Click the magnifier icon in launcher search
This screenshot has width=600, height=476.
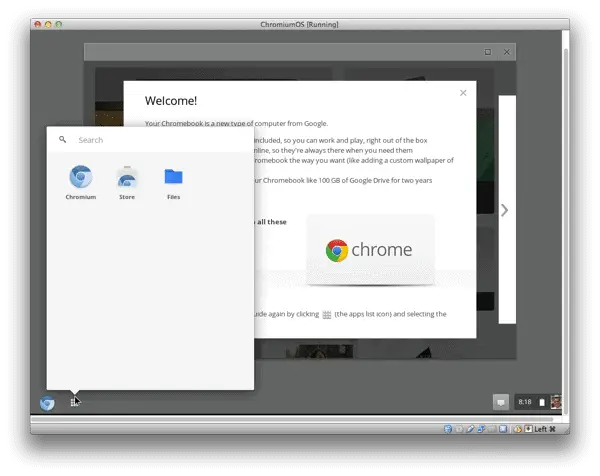(x=62, y=139)
